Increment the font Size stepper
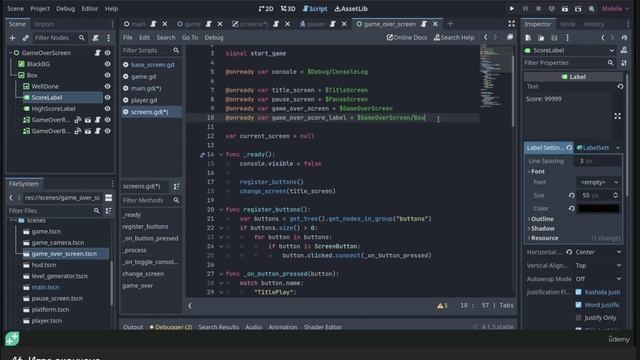640x360 pixels. click(x=616, y=194)
